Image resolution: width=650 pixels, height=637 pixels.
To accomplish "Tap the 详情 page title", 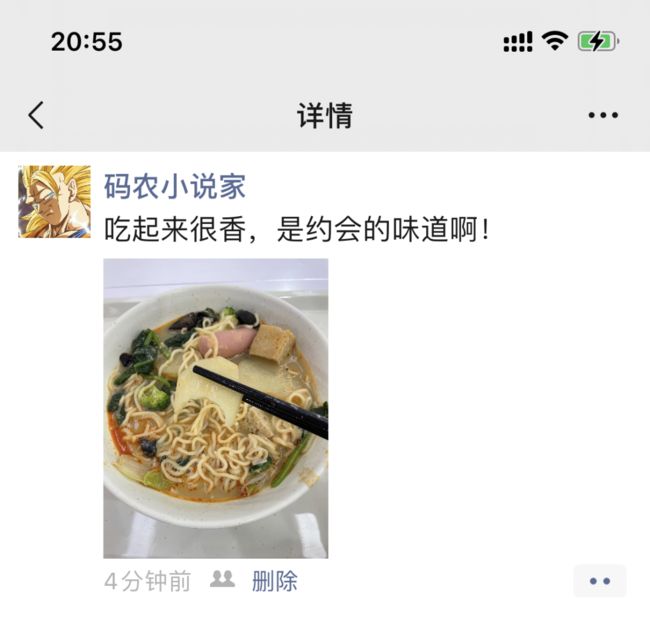I will tap(325, 116).
